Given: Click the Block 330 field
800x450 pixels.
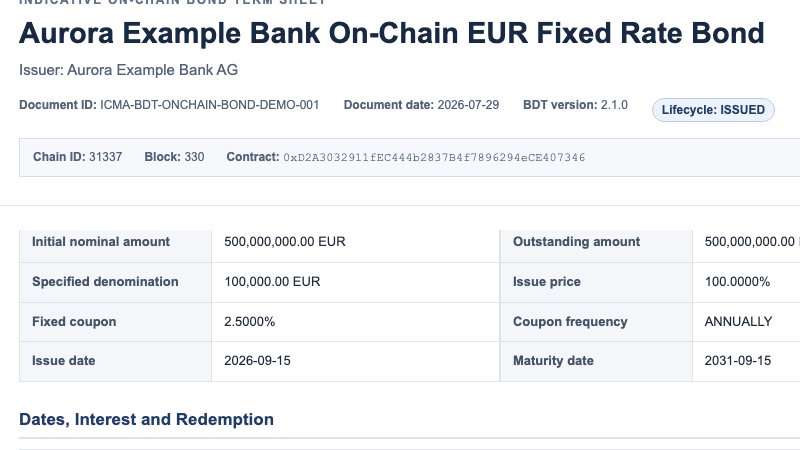Looking at the screenshot, I should tap(174, 157).
